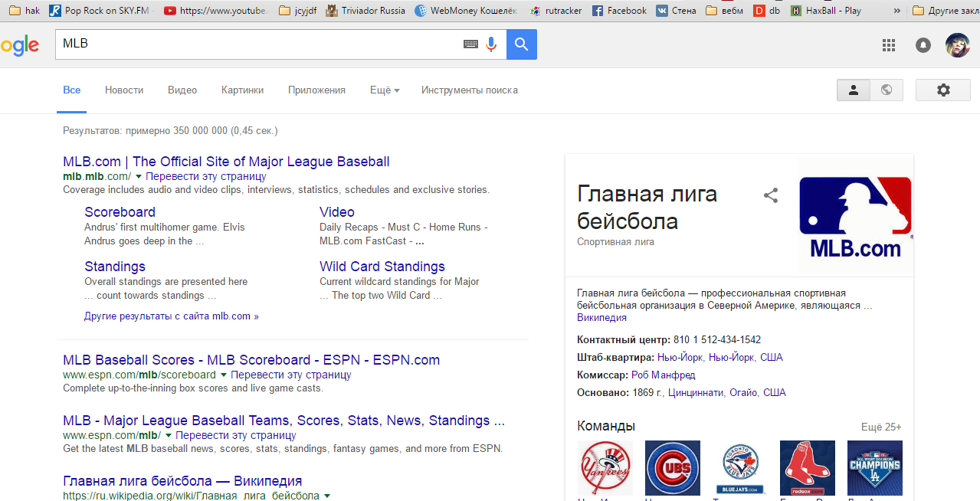Switch to personal results view
Viewport: 980px width, 501px height.
(x=854, y=90)
